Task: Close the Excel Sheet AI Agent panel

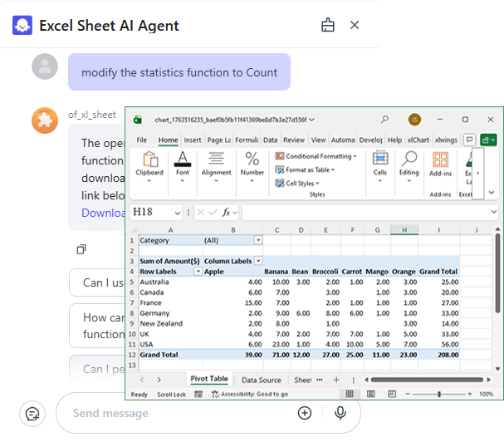Action: click(x=355, y=25)
